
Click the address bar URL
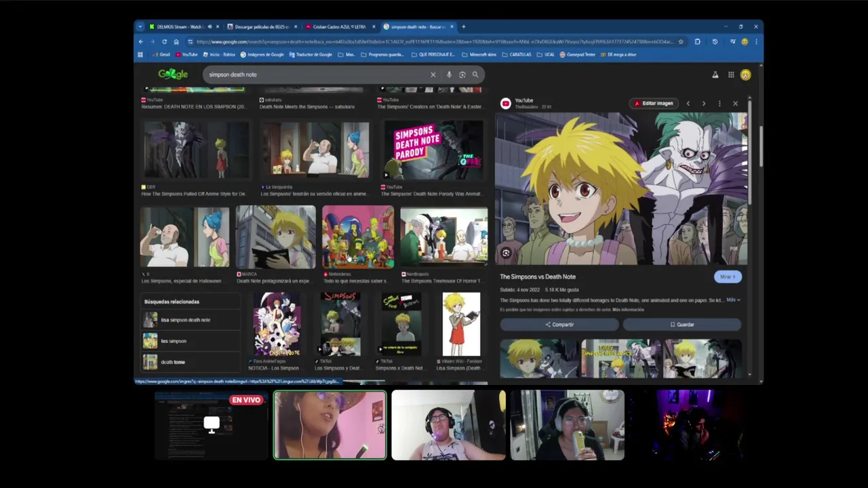434,41
